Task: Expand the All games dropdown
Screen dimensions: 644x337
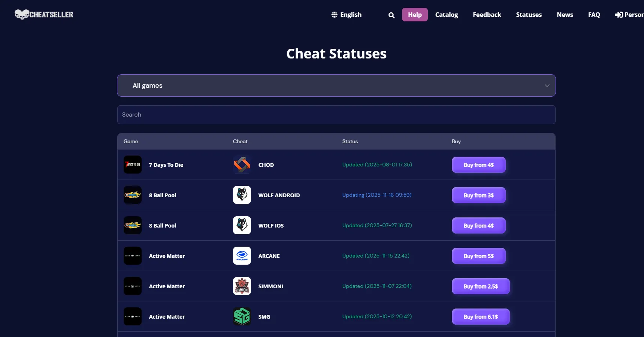Action: (336, 85)
